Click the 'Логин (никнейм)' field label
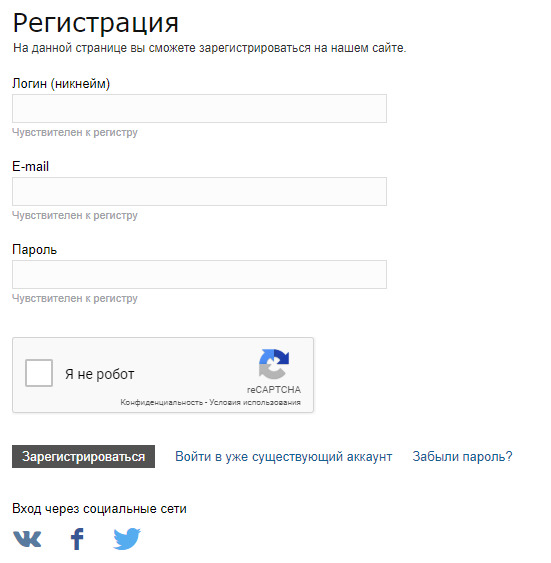Image resolution: width=551 pixels, height=563 pixels. 61,83
